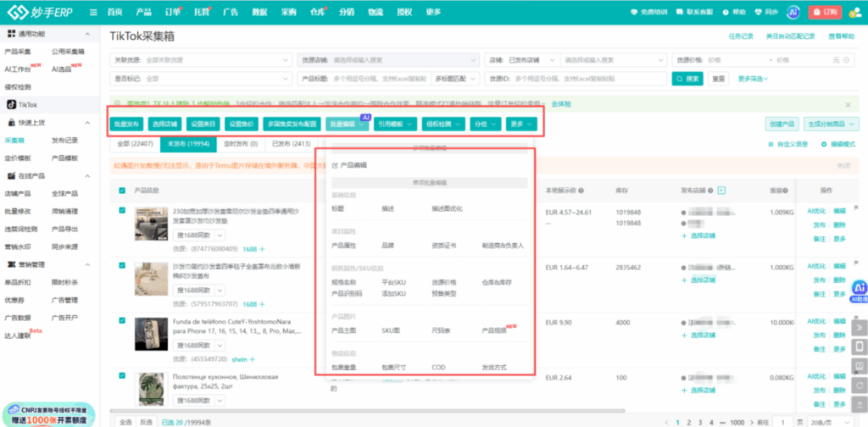Toggle the hamburger menu icon beside the logo
The width and height of the screenshot is (868, 427).
(93, 12)
